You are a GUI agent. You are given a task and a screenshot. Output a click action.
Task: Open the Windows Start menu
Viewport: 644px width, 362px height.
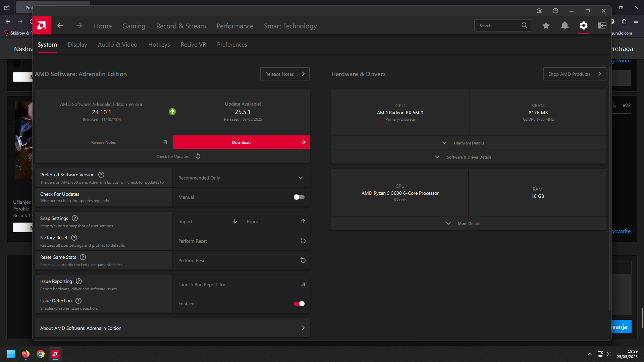11,354
